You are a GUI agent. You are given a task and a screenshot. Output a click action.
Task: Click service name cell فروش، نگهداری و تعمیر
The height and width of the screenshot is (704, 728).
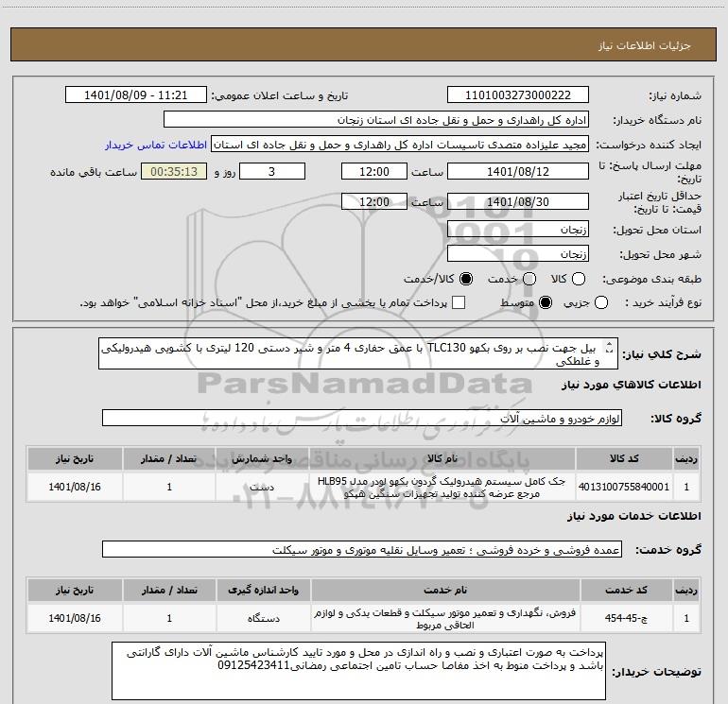pos(444,618)
